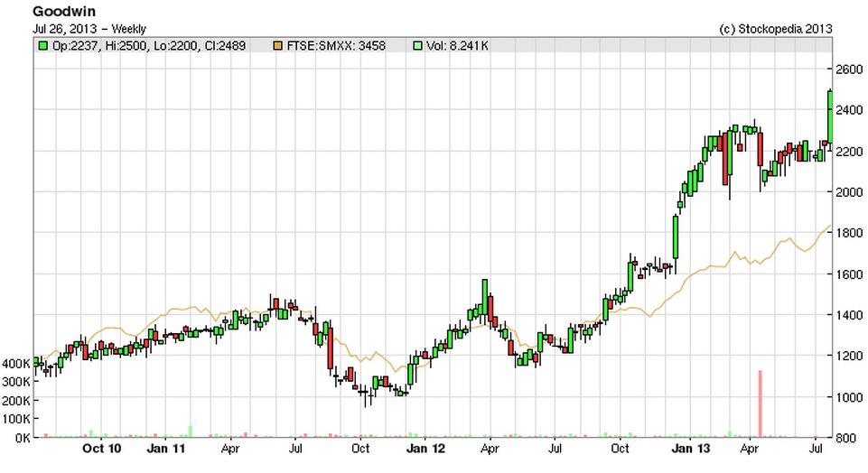Click the 300K volume axis label

(x=16, y=382)
